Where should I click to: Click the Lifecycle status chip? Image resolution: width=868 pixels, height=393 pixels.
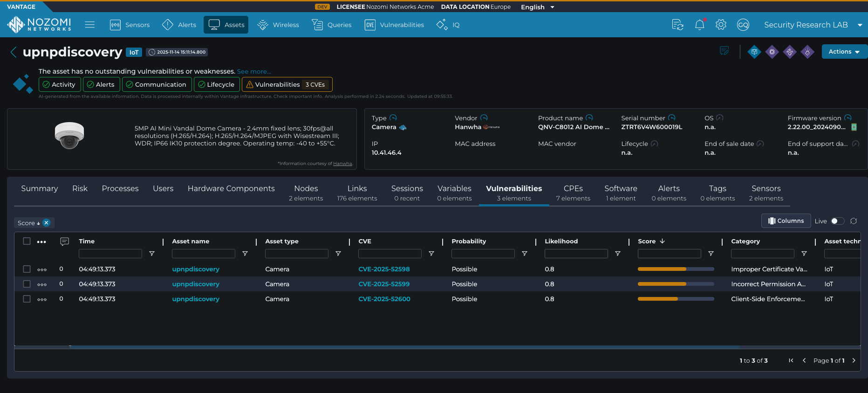click(x=217, y=84)
